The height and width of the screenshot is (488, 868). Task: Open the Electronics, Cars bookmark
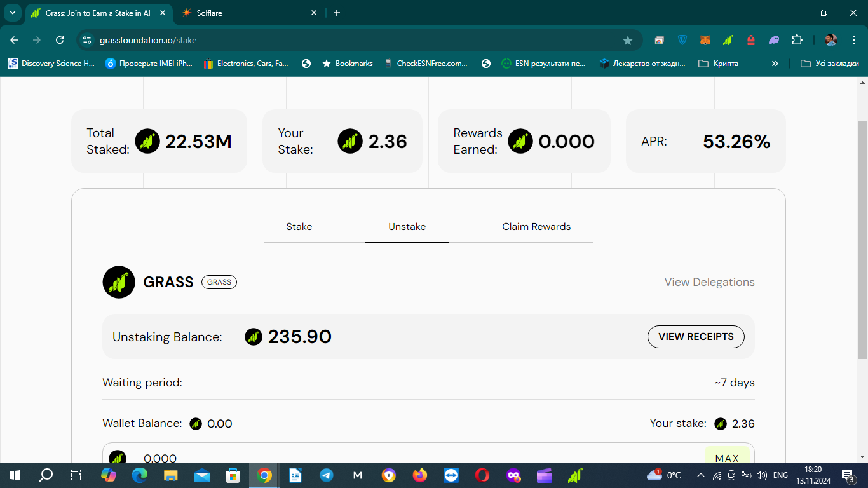(x=246, y=64)
